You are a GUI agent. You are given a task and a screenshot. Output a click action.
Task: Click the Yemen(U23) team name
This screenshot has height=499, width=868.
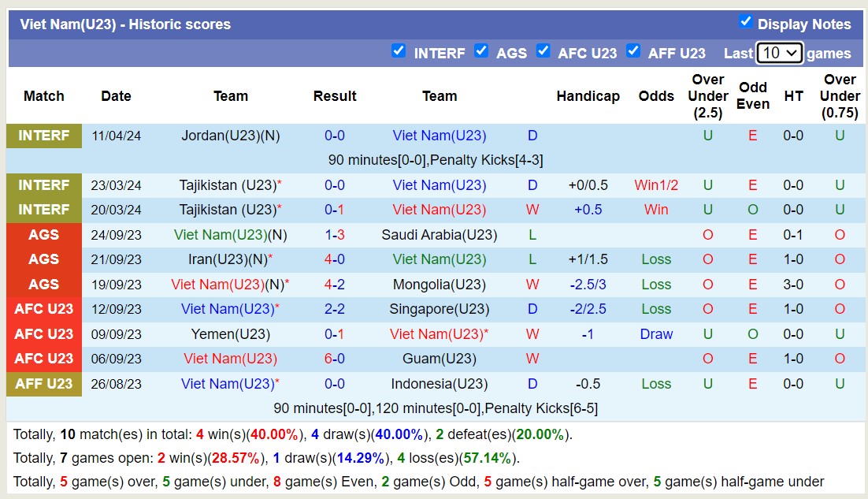(x=230, y=334)
